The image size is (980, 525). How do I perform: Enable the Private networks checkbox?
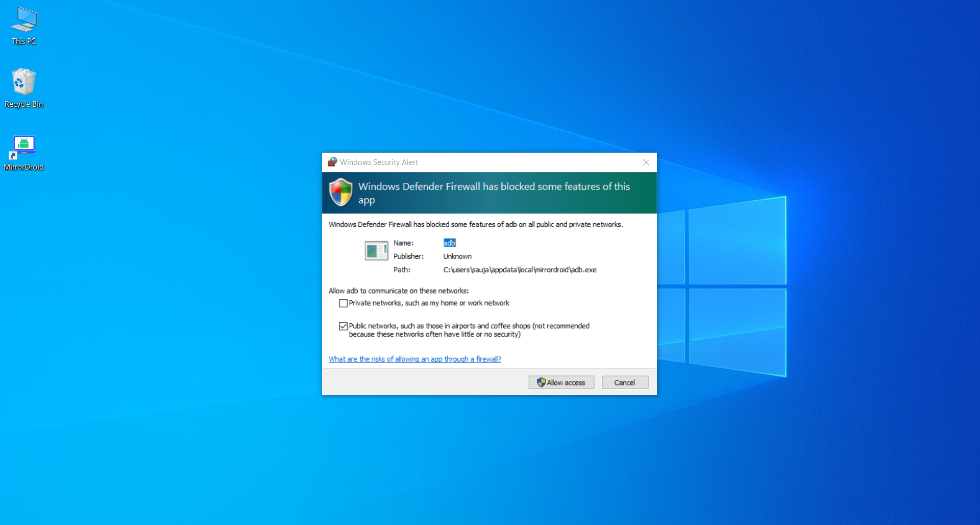344,303
